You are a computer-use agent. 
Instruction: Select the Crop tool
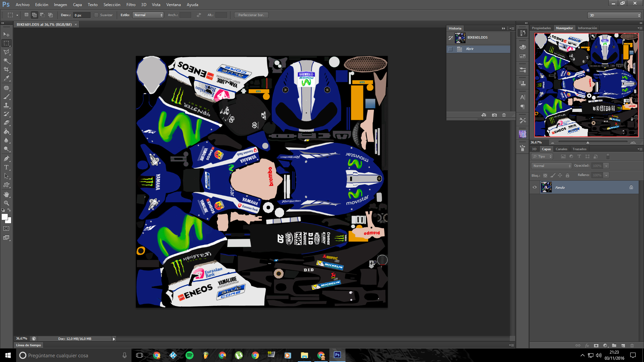point(6,69)
